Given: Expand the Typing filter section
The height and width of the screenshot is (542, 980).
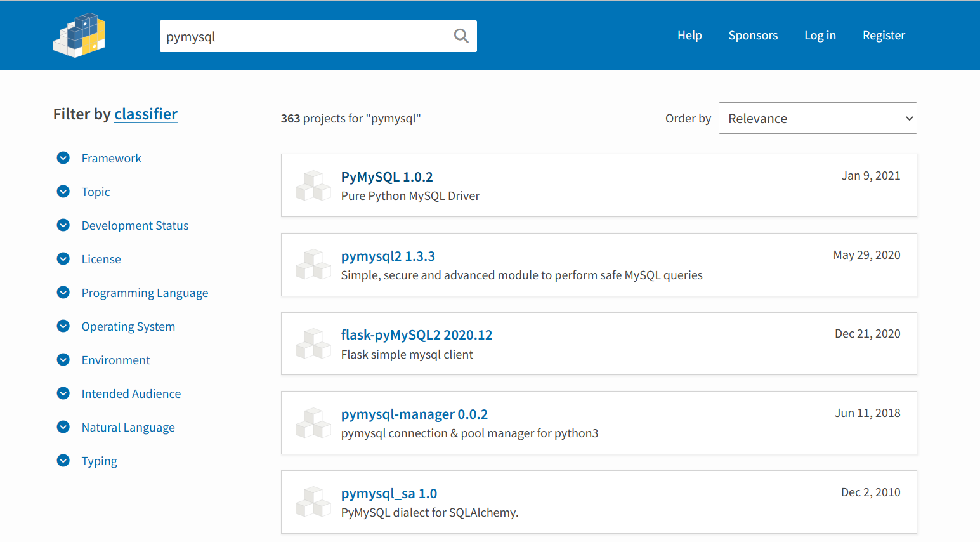Looking at the screenshot, I should pyautogui.click(x=63, y=461).
